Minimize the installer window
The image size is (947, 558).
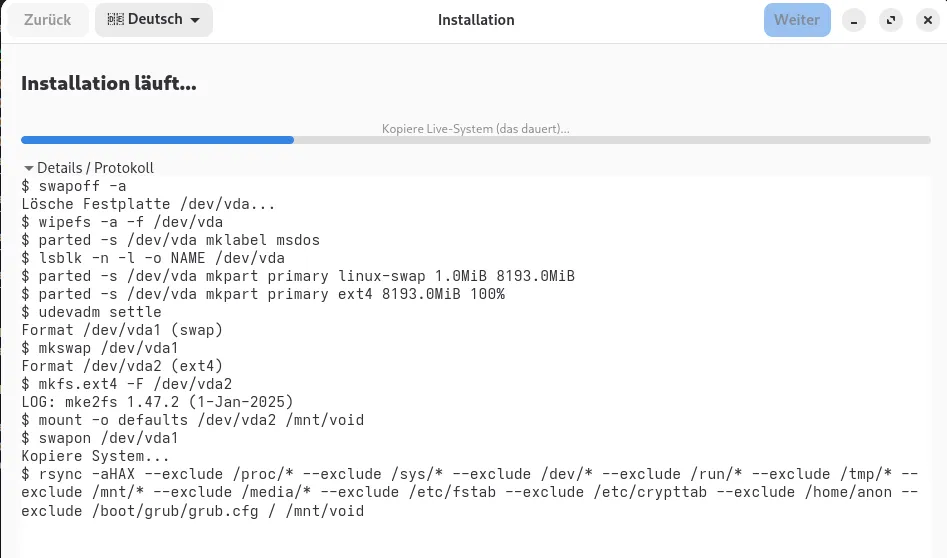pyautogui.click(x=853, y=20)
